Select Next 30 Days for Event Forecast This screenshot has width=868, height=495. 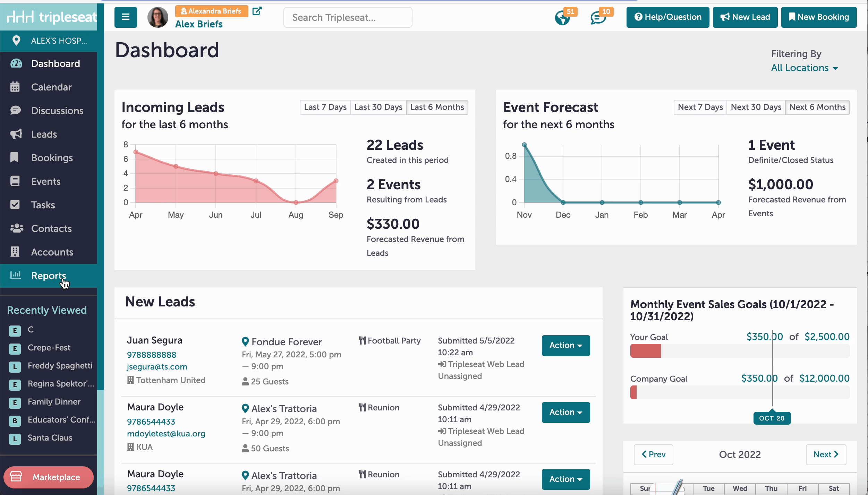(756, 107)
